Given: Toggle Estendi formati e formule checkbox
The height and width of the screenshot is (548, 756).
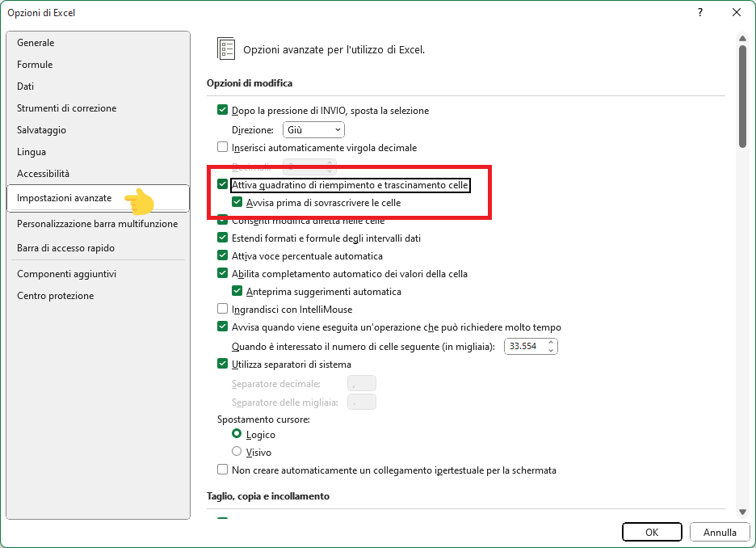Looking at the screenshot, I should 222,238.
